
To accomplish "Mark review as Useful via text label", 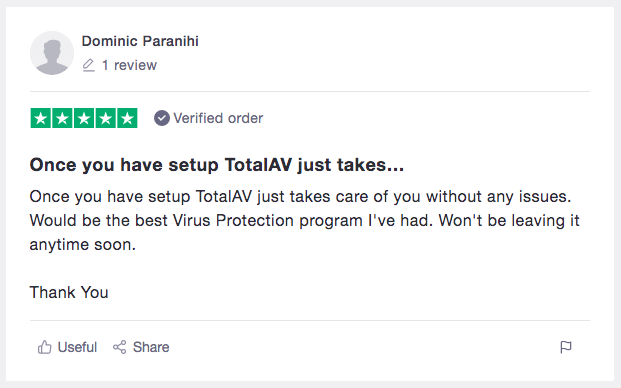I will tap(77, 347).
